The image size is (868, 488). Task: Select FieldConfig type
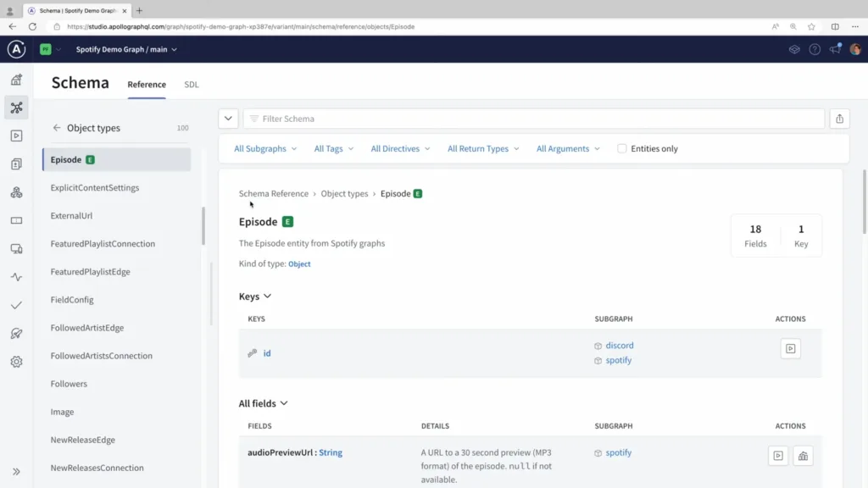click(x=72, y=300)
